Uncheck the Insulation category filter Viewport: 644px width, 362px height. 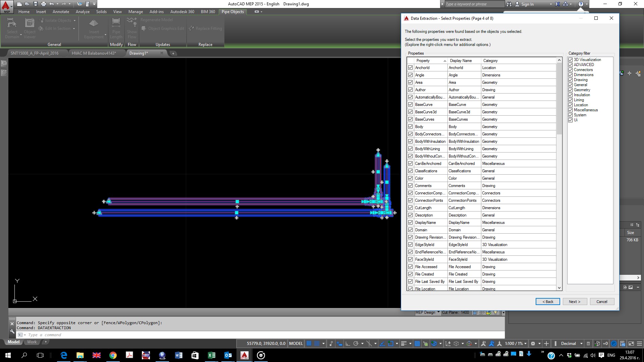point(570,95)
